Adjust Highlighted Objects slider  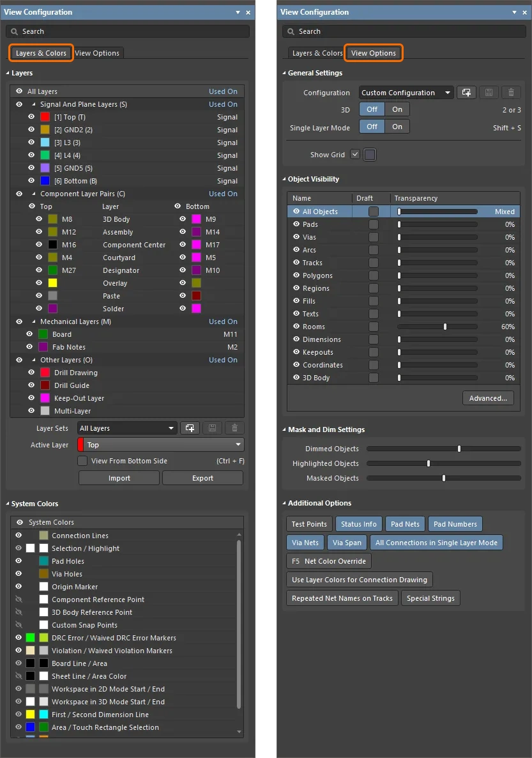tap(429, 463)
